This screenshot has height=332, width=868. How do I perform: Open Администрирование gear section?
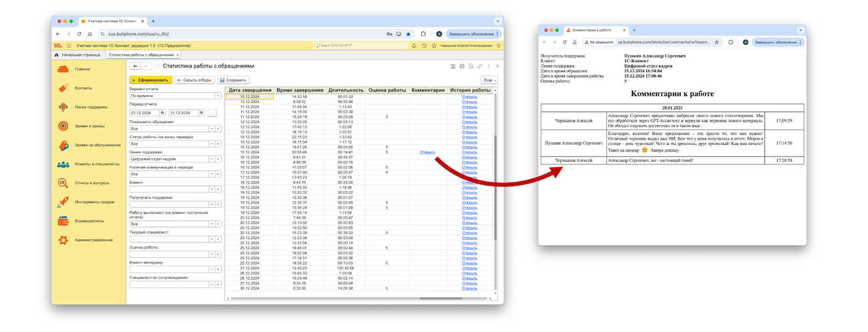63,240
